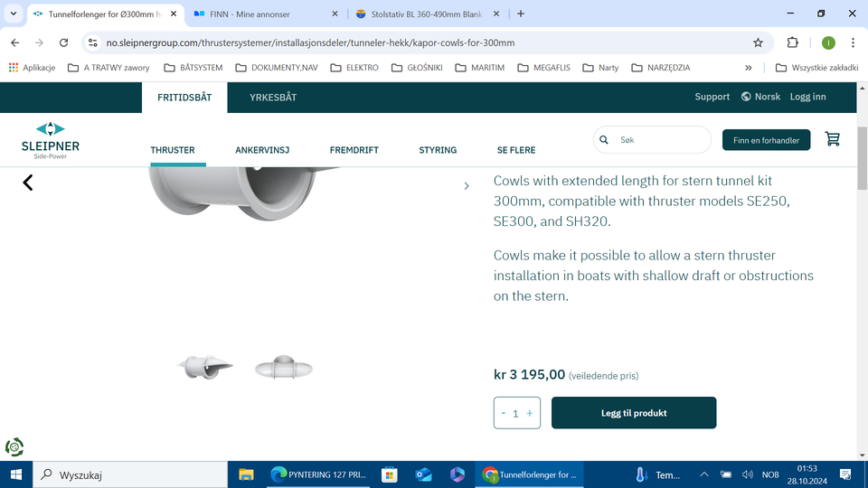Go back with the black left arrow

click(28, 183)
